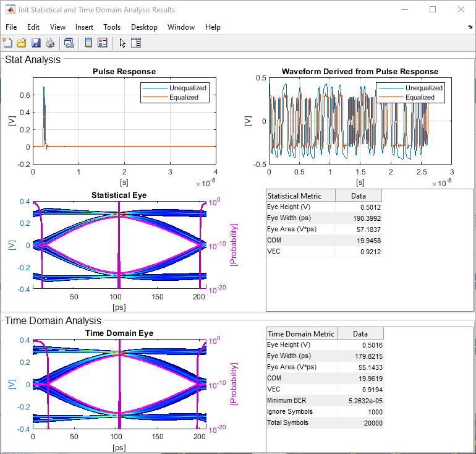This screenshot has width=476, height=454.
Task: Save the figure using the floppy disk icon
Action: 35,43
